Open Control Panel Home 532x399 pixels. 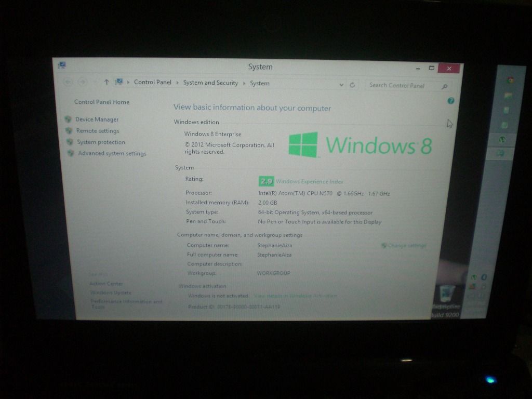(102, 102)
